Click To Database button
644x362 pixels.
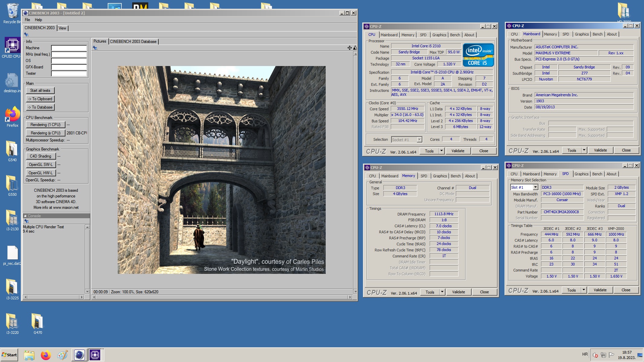(40, 107)
